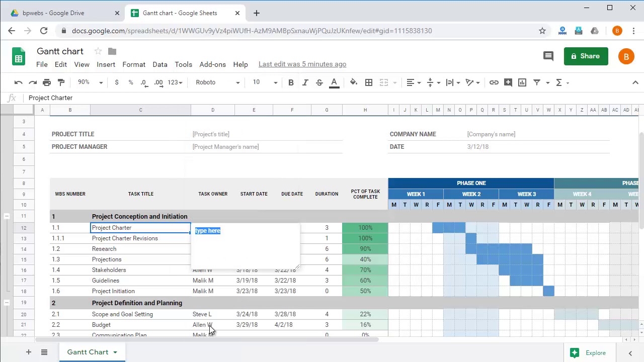
Task: Open the Data menu
Action: 160,64
